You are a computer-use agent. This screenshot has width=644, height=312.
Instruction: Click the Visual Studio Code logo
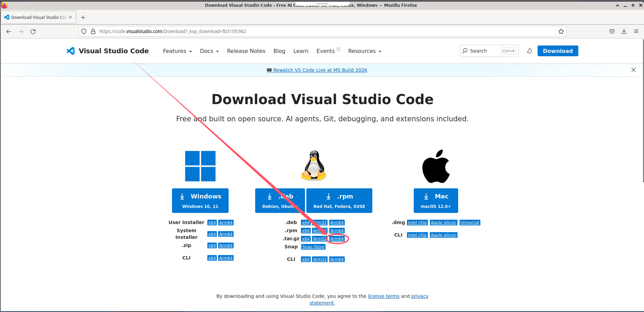(108, 51)
